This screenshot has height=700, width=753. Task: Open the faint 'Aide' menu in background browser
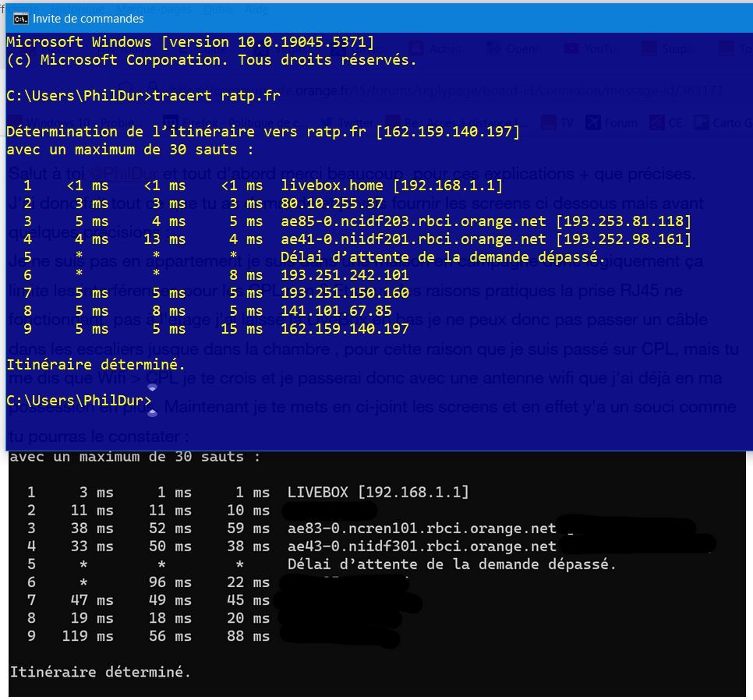257,9
